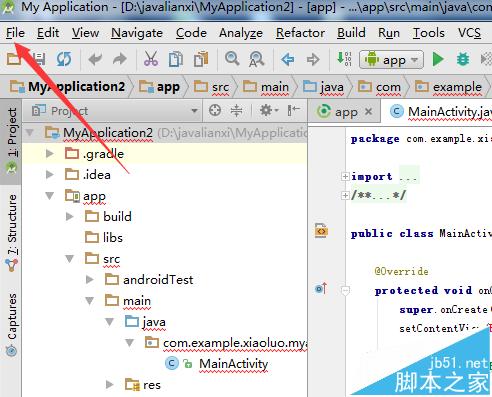Collapse the com.example.xiaoluo package
This screenshot has height=397, width=492.
[x=130, y=343]
